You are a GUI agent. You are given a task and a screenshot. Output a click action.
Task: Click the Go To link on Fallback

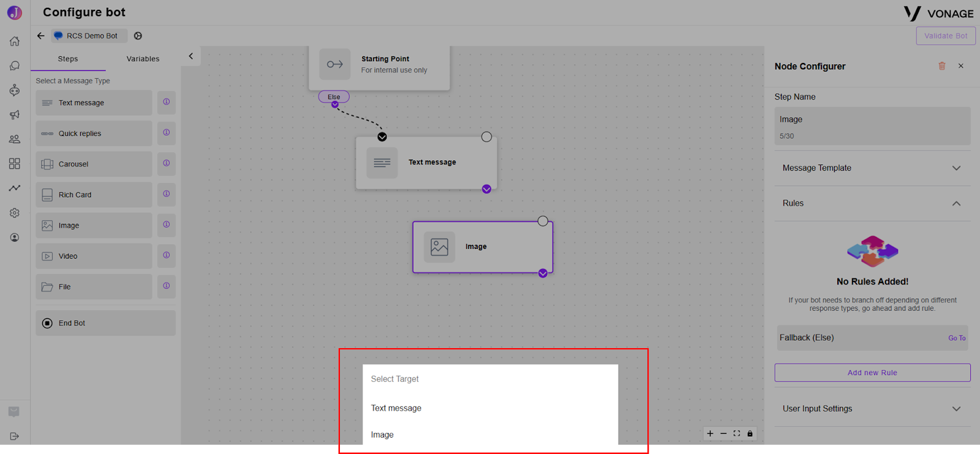point(957,338)
